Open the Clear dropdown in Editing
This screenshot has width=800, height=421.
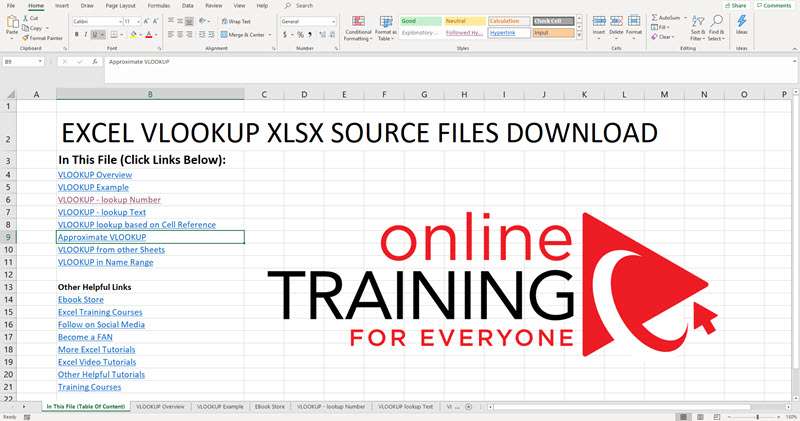663,37
